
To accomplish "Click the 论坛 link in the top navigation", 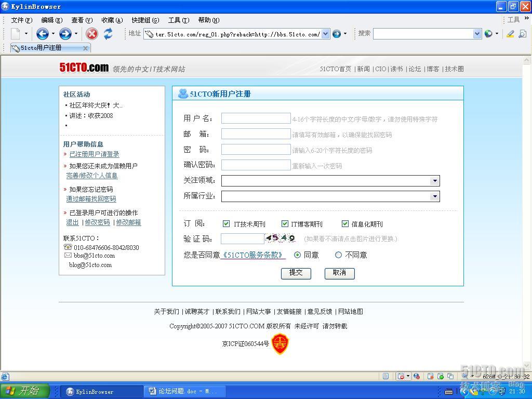I will [415, 69].
